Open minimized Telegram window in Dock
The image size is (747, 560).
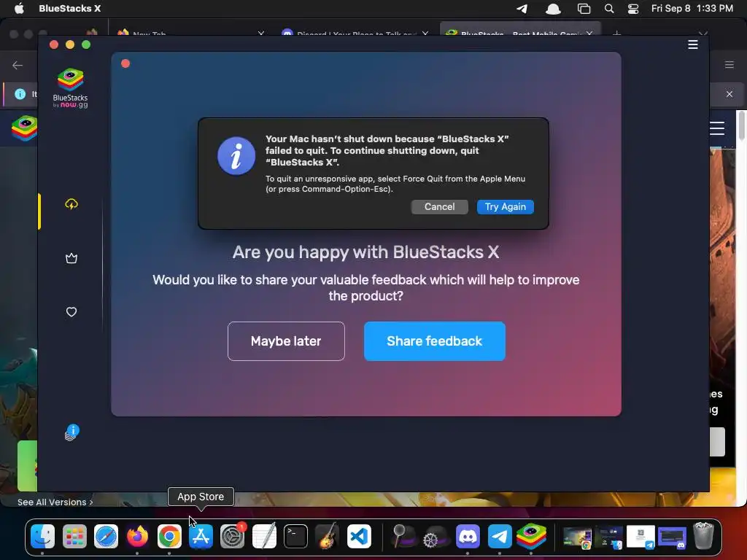pyautogui.click(x=640, y=537)
